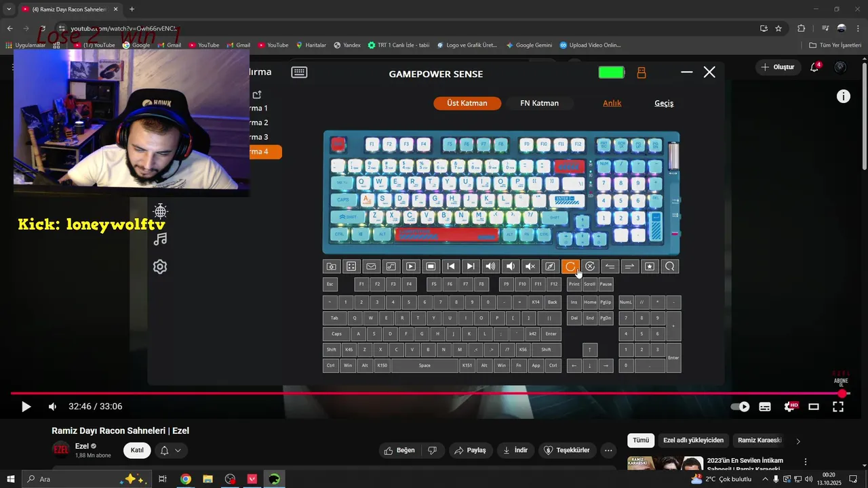Open the tab search dropdown arrow
The height and width of the screenshot is (488, 868).
(9, 9)
